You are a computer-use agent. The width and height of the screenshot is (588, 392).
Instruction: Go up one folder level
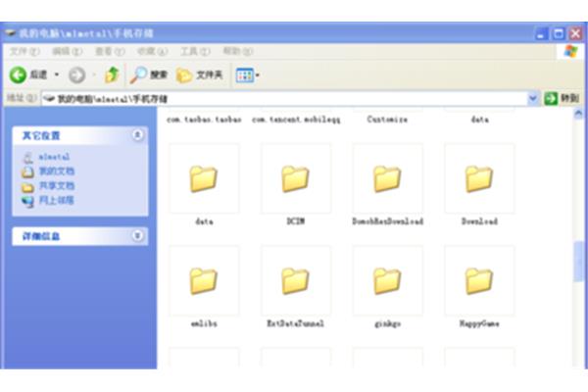point(112,75)
